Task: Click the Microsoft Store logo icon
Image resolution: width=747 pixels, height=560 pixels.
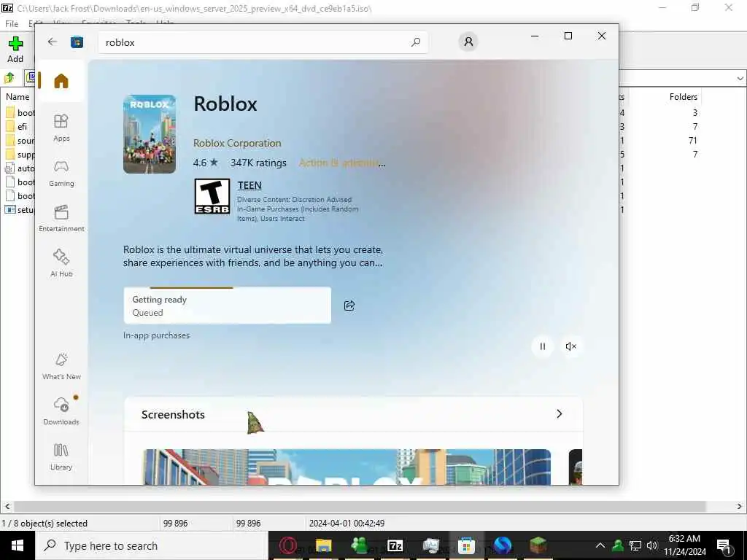Action: tap(77, 42)
